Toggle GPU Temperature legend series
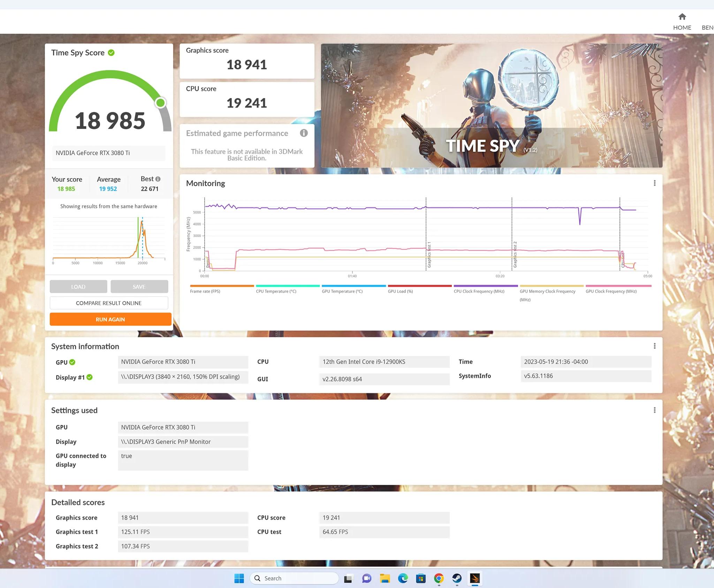The width and height of the screenshot is (714, 588). [x=354, y=289]
